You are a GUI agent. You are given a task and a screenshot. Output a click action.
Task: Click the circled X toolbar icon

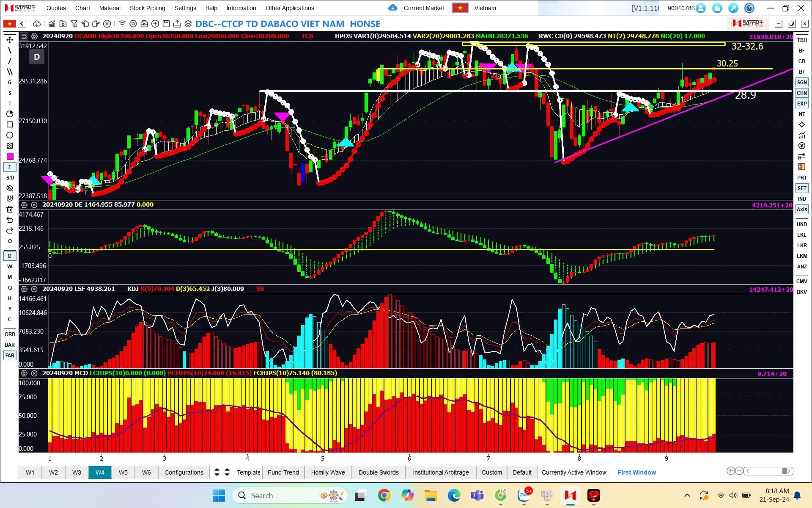pyautogui.click(x=107, y=24)
